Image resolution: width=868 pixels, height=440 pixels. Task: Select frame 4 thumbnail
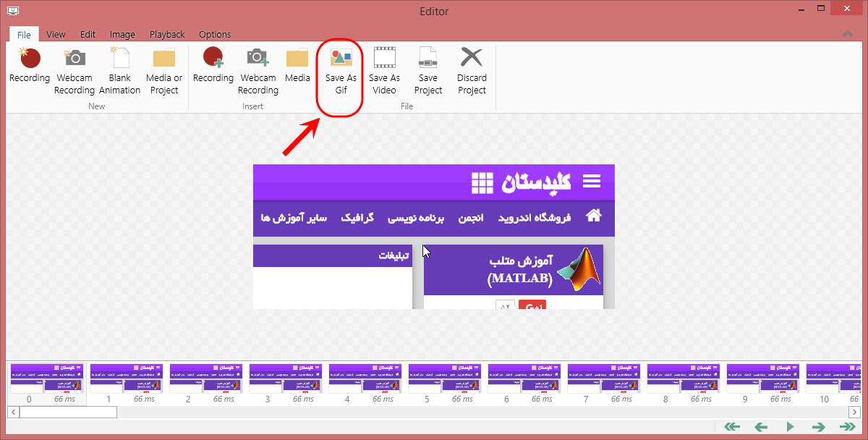pos(366,384)
